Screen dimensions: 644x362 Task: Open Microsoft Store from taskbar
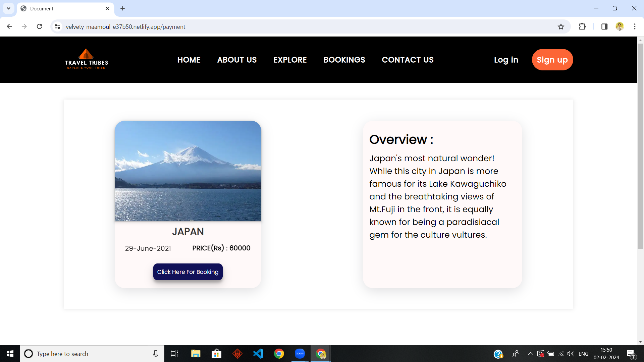click(216, 354)
